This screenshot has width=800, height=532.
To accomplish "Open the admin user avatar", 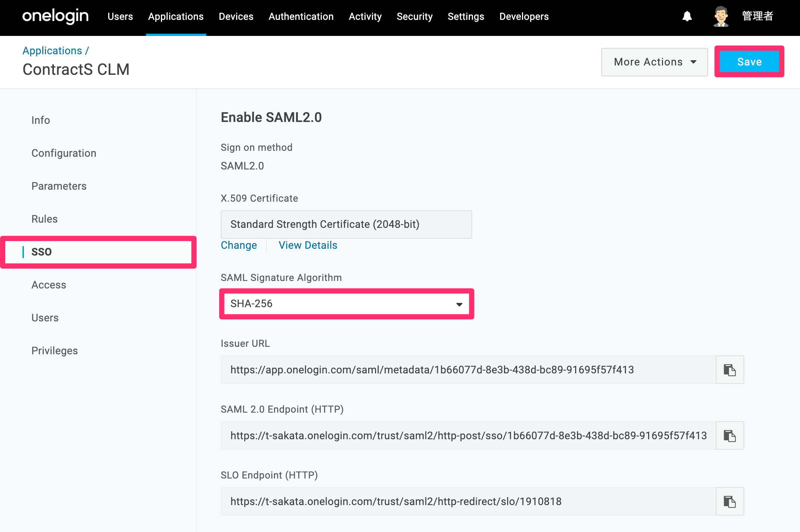I will click(721, 16).
